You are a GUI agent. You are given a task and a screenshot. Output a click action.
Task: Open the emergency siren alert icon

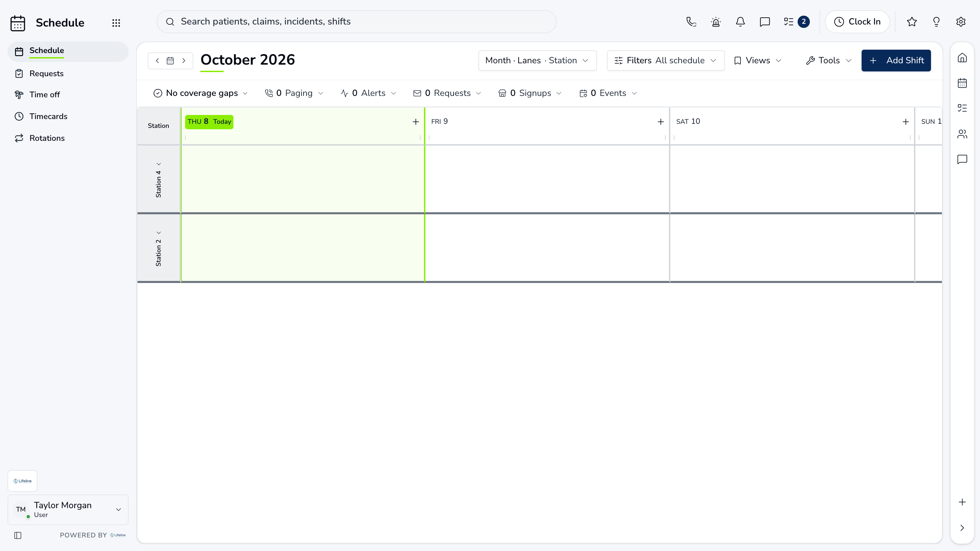click(716, 22)
